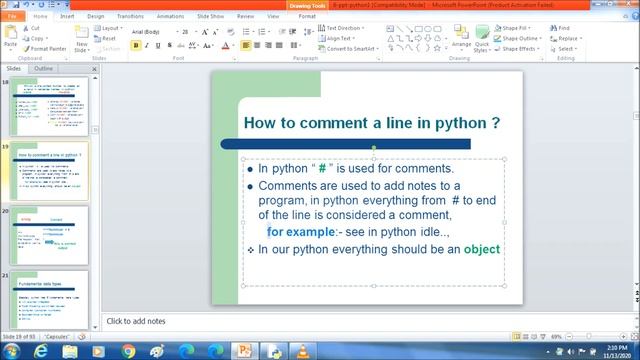The image size is (640, 360).
Task: Adjust the zoom slider
Action: pos(588,337)
